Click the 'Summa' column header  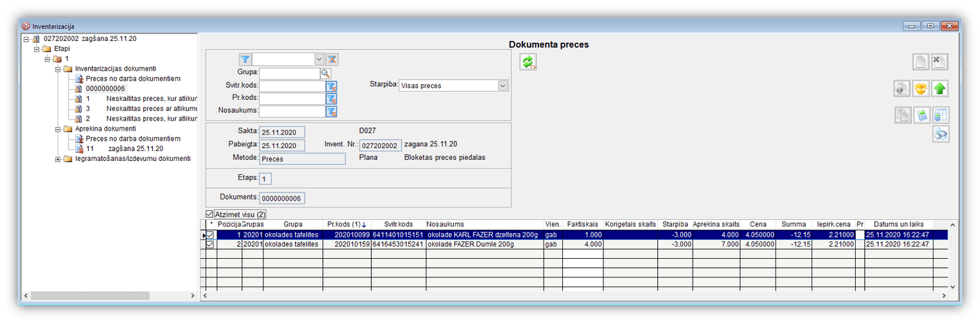pos(793,225)
